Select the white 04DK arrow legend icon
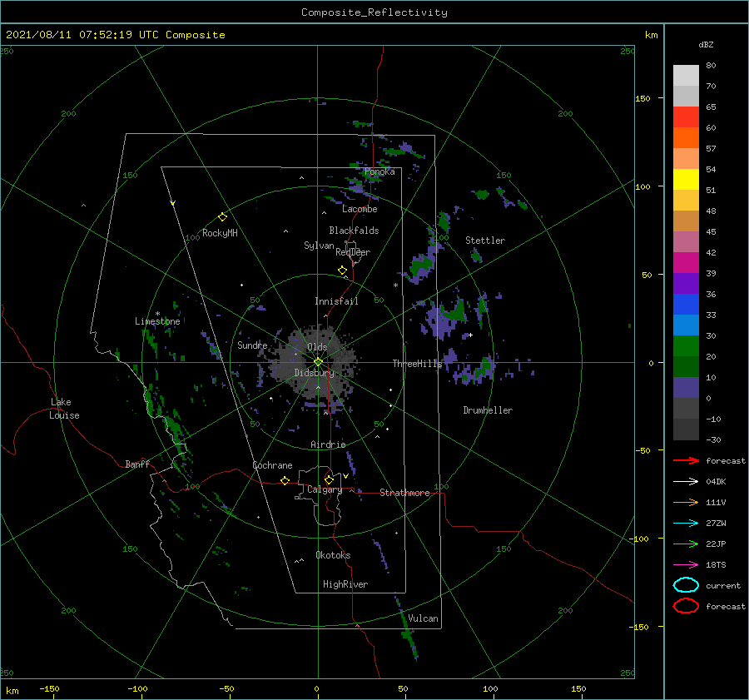This screenshot has height=700, width=749. [x=686, y=482]
